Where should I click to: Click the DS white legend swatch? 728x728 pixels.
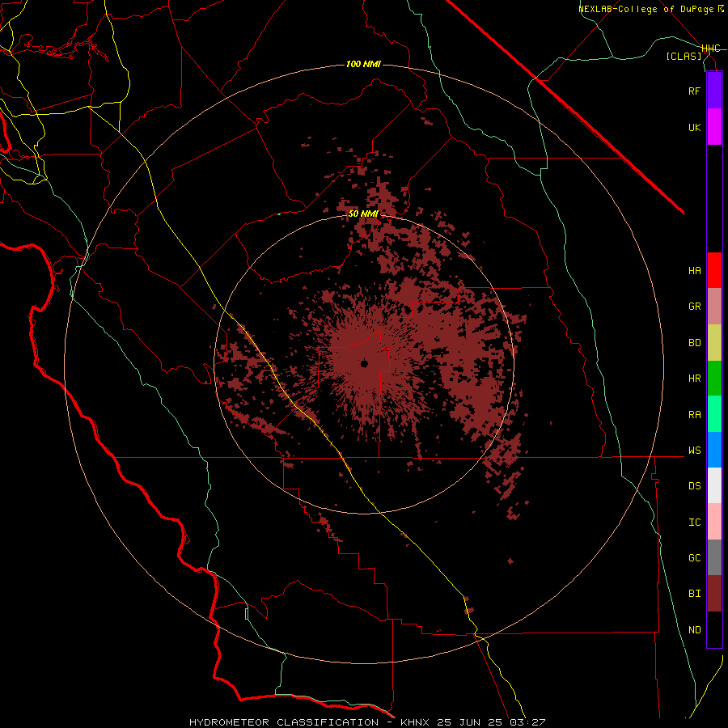coord(714,485)
